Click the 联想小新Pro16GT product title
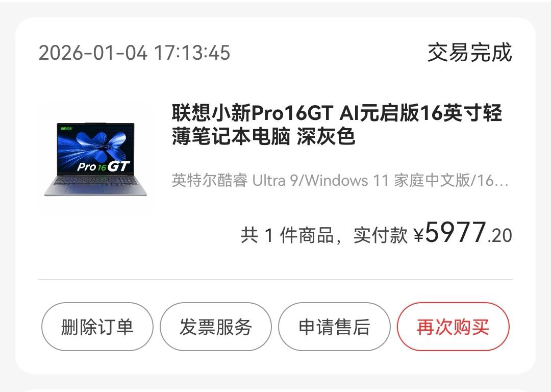 point(337,124)
